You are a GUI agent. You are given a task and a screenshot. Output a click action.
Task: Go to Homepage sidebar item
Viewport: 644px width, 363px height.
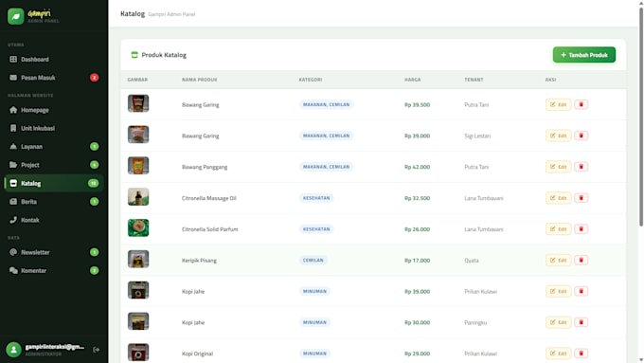tap(54, 110)
